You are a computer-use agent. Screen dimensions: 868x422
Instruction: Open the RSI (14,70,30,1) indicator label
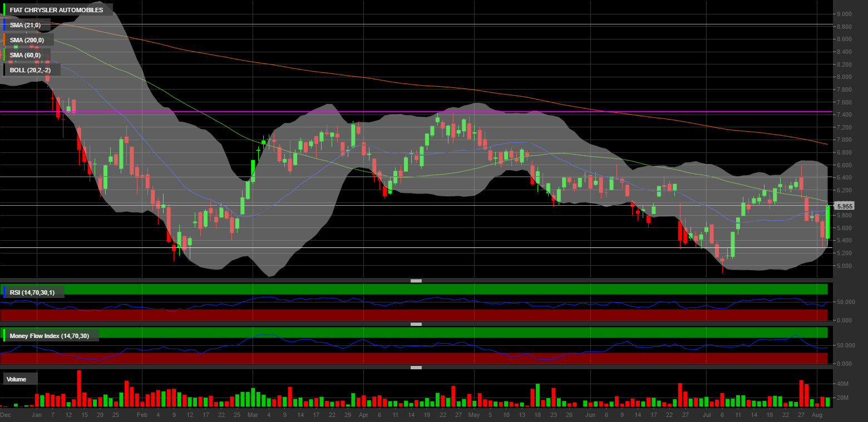coord(33,292)
